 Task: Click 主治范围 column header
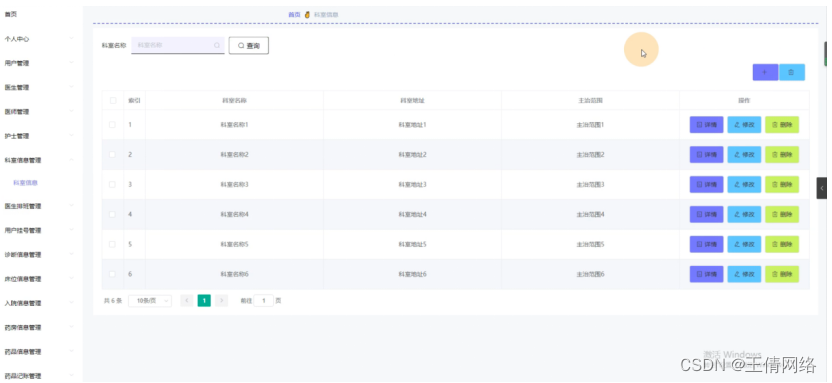point(591,100)
